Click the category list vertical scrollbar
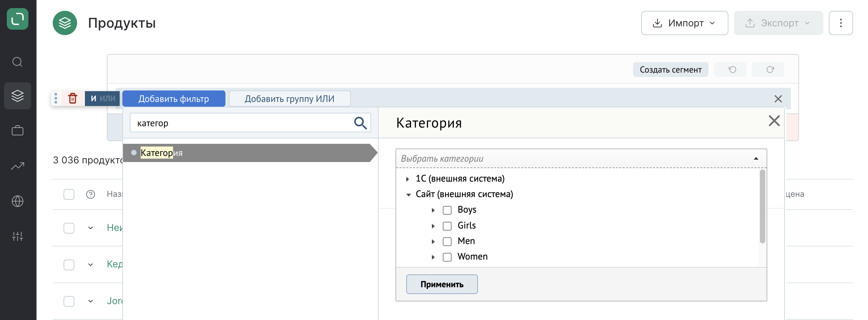 click(762, 207)
